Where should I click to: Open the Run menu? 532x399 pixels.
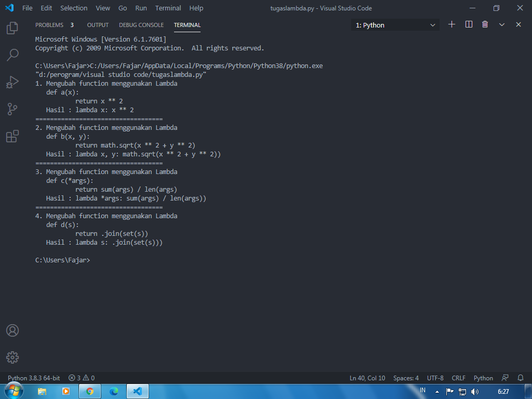141,8
